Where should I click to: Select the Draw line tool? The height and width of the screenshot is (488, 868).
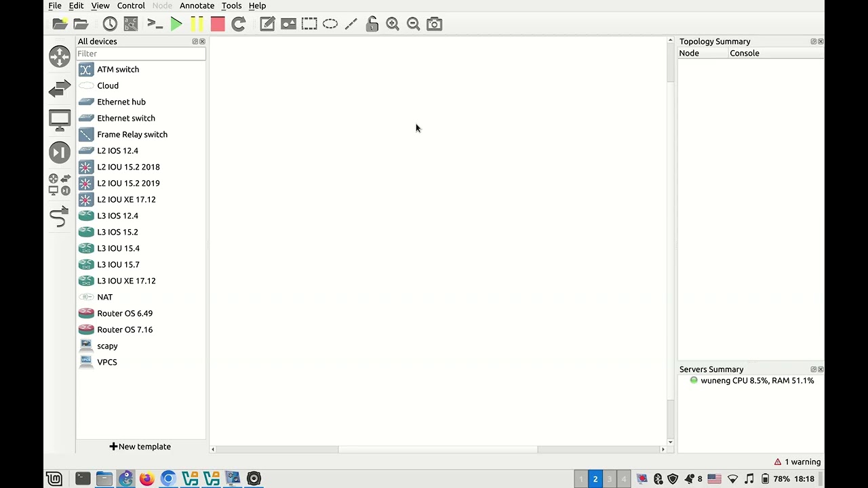pyautogui.click(x=351, y=24)
